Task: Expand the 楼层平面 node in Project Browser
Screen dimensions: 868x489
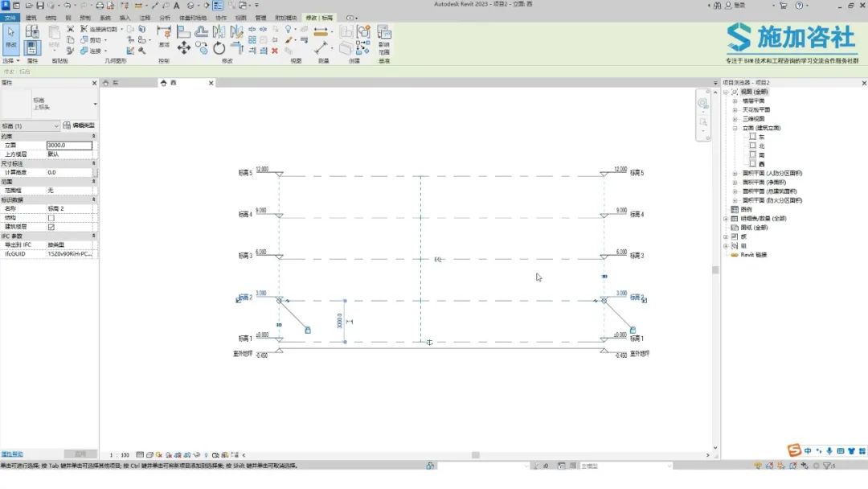Action: coord(735,101)
